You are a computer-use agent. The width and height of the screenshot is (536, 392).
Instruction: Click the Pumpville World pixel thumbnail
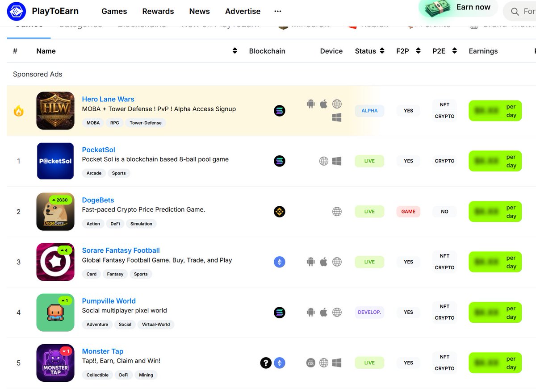(55, 313)
